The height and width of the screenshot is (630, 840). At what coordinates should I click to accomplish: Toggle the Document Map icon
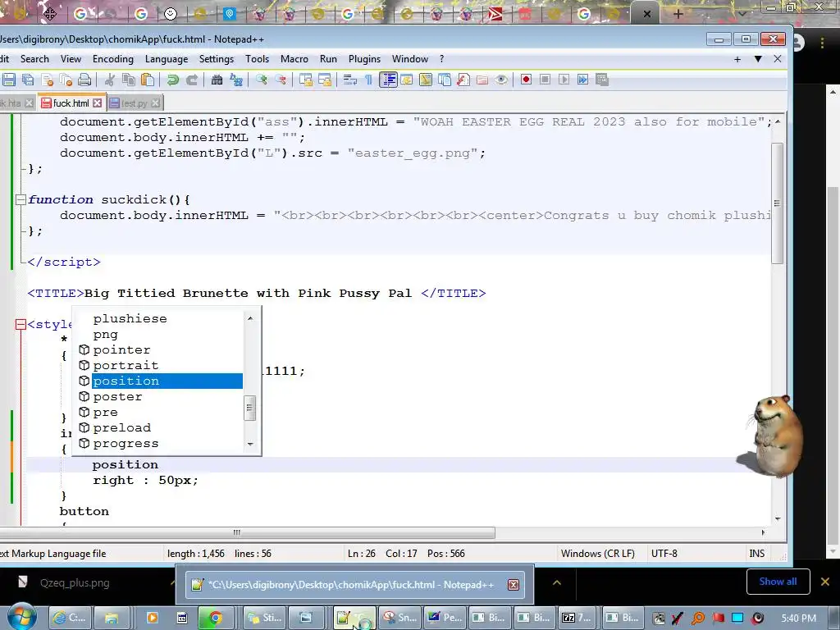pyautogui.click(x=426, y=80)
